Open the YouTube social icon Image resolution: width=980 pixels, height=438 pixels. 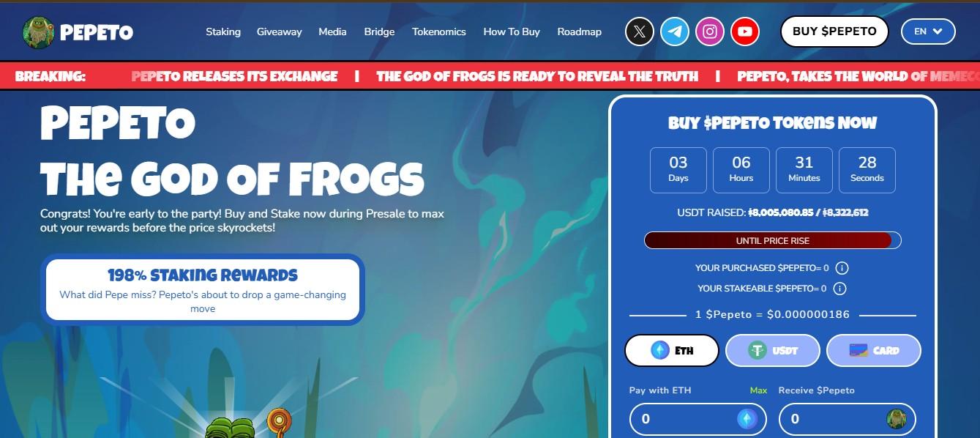click(x=745, y=31)
